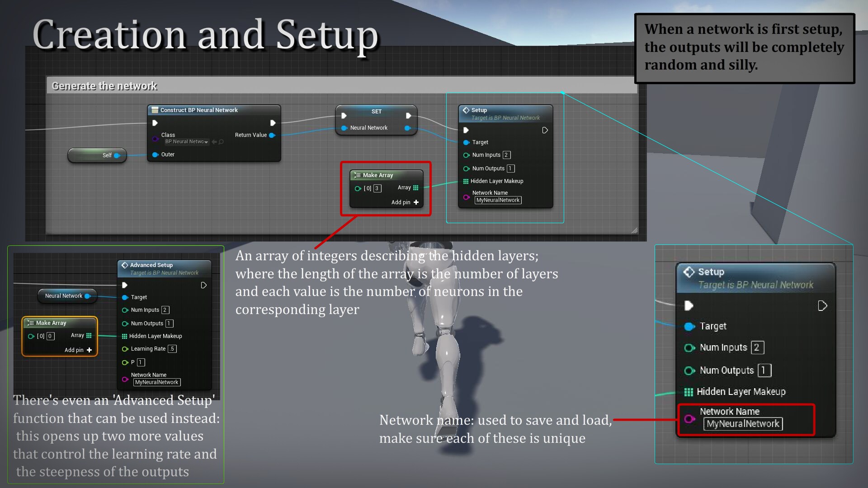Click the Construct BP Neural Network node icon
The height and width of the screenshot is (488, 868).
(x=154, y=110)
